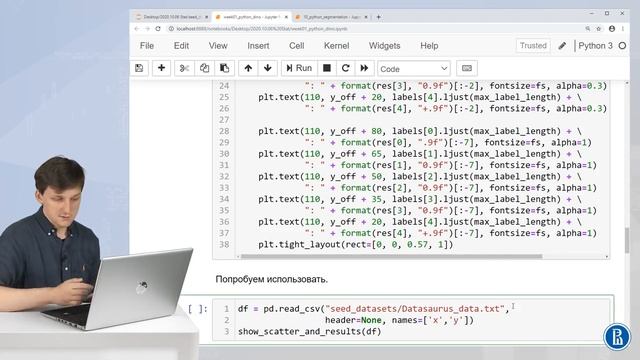Close the Desktop directory browser tab
This screenshot has height=360, width=640.
207,17
